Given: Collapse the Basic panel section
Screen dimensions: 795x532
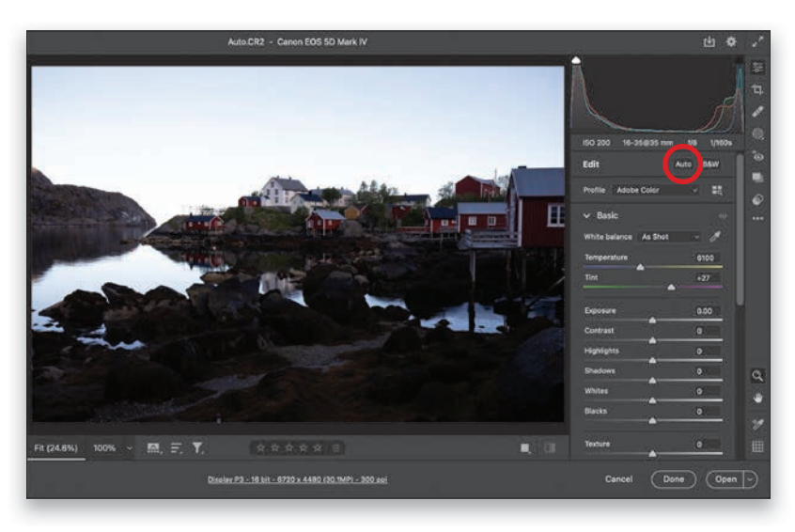Looking at the screenshot, I should click(x=586, y=215).
